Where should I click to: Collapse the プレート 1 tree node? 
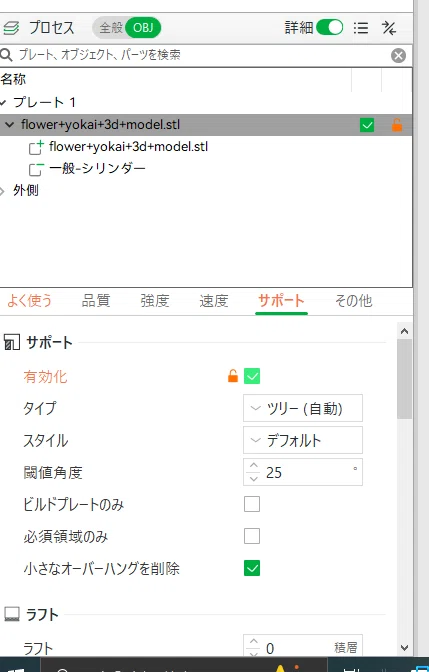(x=3, y=103)
